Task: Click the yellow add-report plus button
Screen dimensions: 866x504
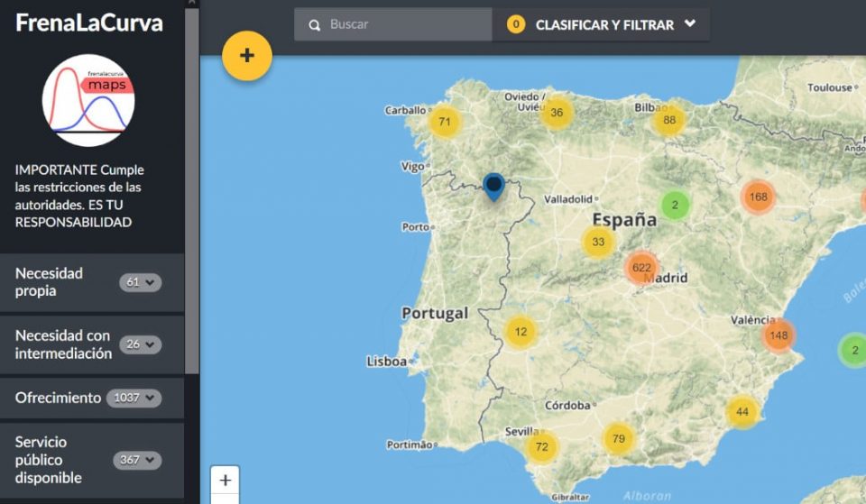Action: click(247, 56)
